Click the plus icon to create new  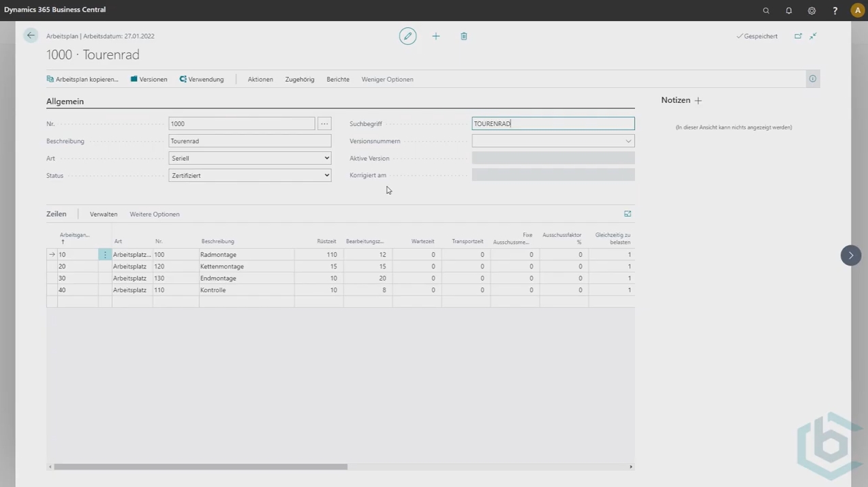436,36
